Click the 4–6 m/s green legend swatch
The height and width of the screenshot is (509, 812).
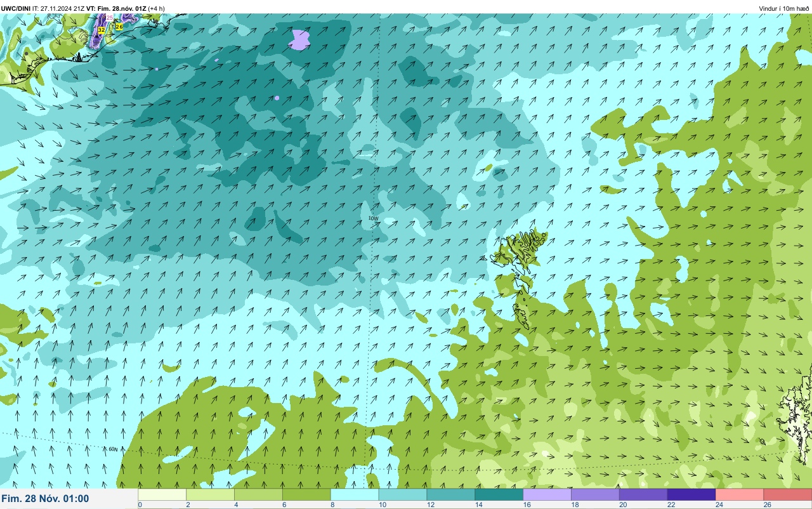[x=258, y=494]
